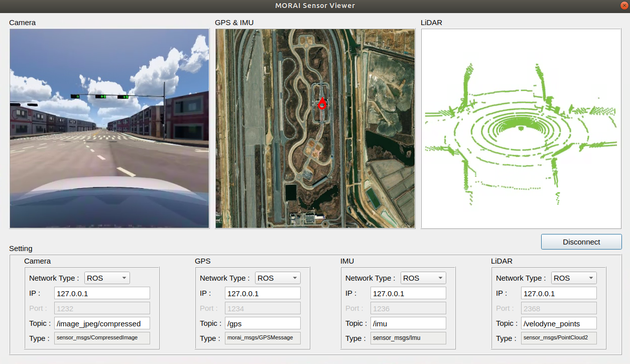Image resolution: width=630 pixels, height=364 pixels.
Task: Focus the IMU IP address field
Action: [408, 293]
